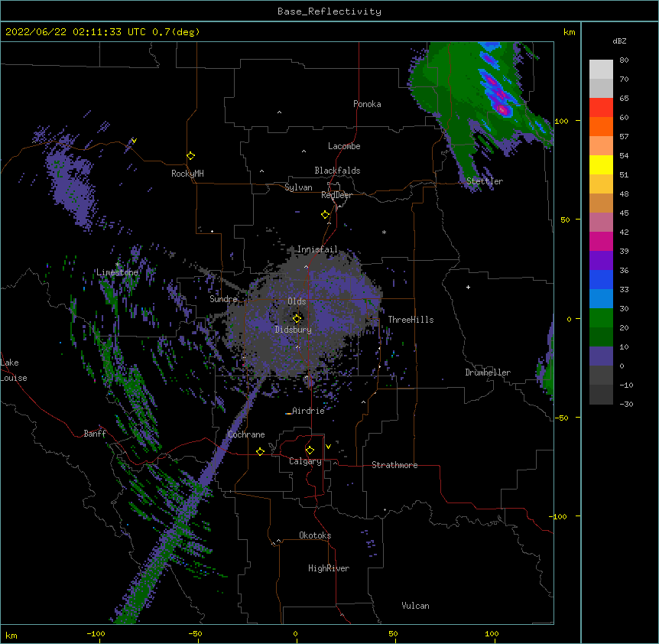Screen dimensions: 659x644
Task: Select the purple 36-39 dBZ legend swatch
Action: (601, 260)
